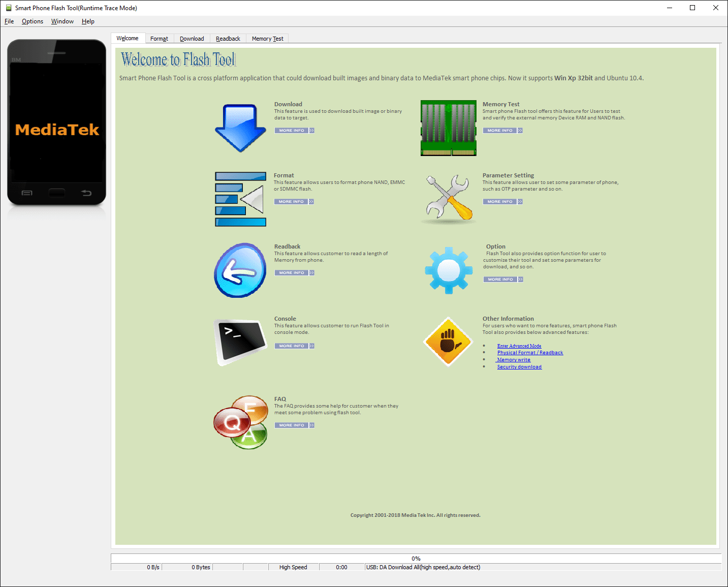Click MORE INFO under Parameter Setting
This screenshot has height=587, width=728.
[x=500, y=202]
